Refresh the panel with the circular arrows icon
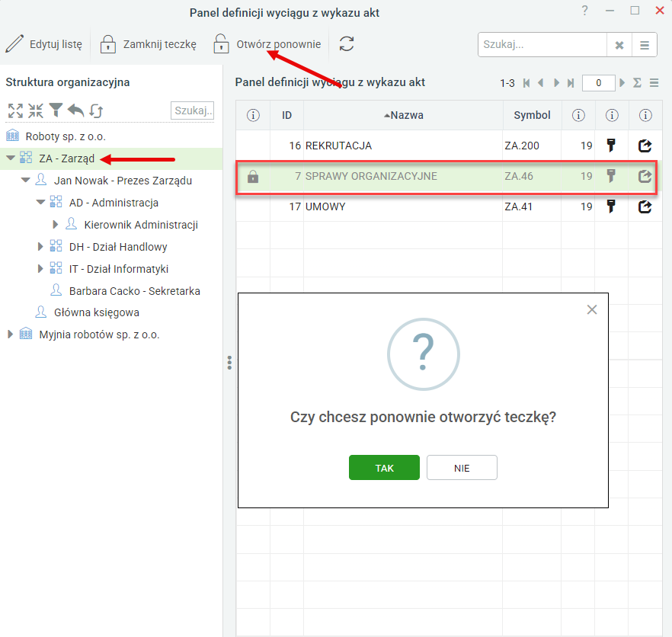672x637 pixels. (x=346, y=43)
